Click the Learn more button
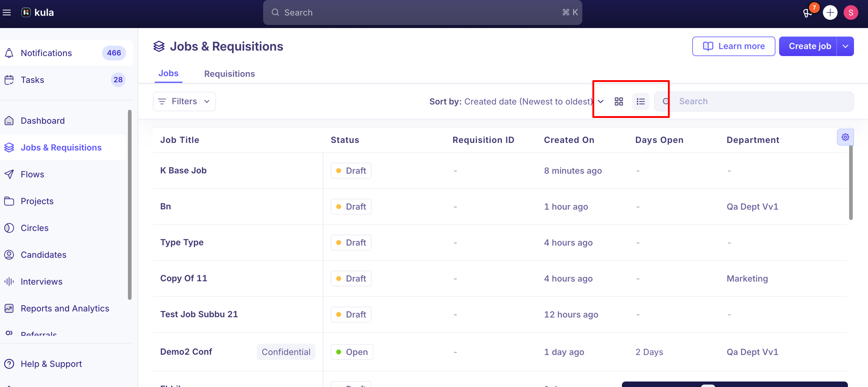Screen dimensions: 868x387 (x=734, y=46)
